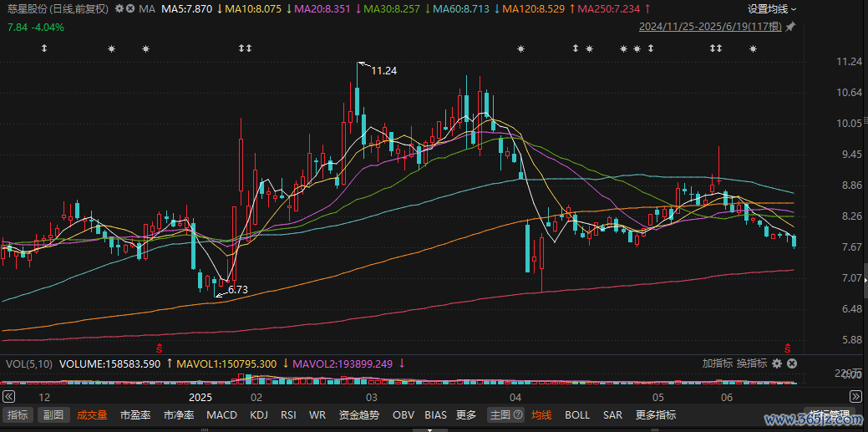Select SAR main chart overlay
The width and height of the screenshot is (868, 432).
point(613,414)
